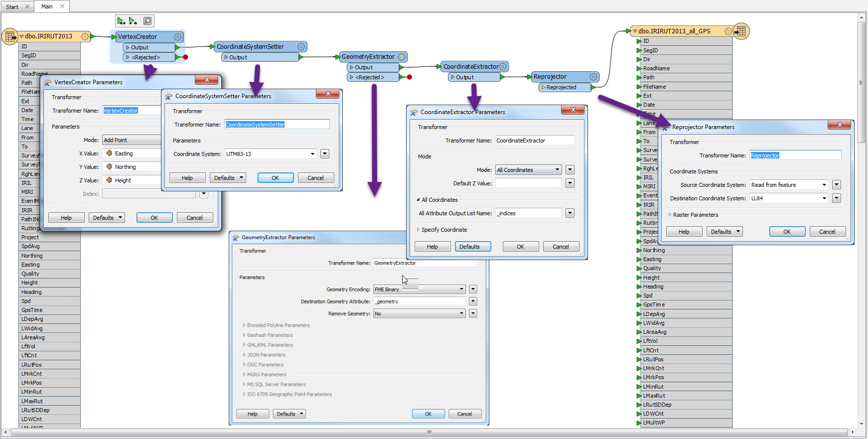Close the Main tab
Viewport: 868px width, 439px height.
[x=62, y=6]
